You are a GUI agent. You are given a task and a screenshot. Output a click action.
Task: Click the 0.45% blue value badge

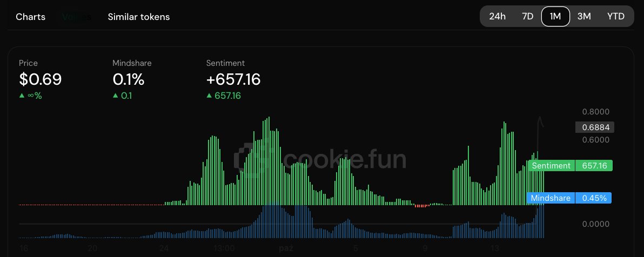click(594, 198)
